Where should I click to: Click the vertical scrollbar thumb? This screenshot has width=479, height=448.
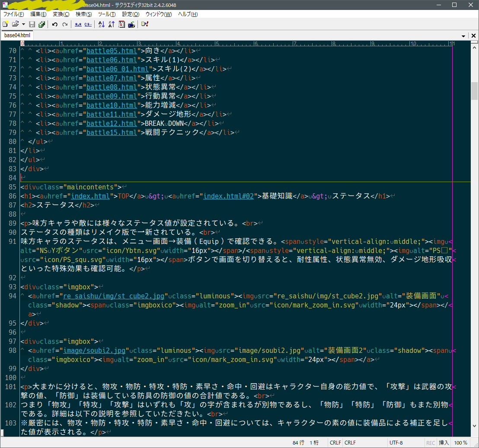pyautogui.click(x=474, y=91)
